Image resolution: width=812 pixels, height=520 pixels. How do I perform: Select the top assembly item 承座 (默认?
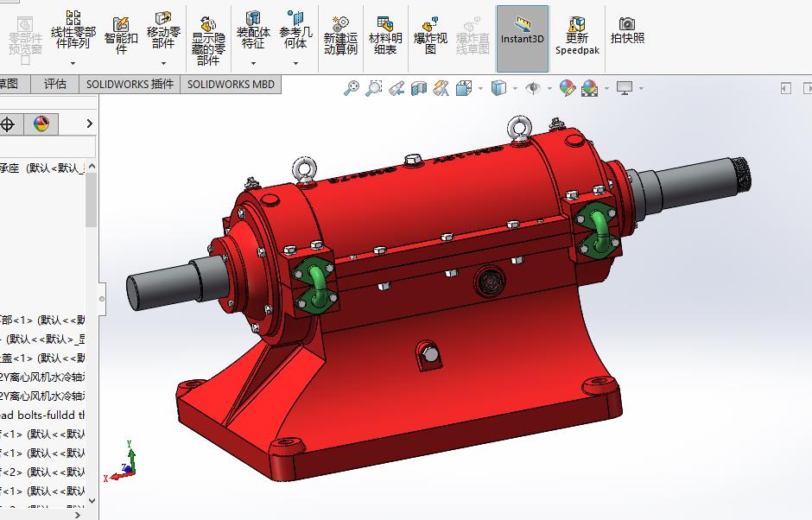click(42, 168)
